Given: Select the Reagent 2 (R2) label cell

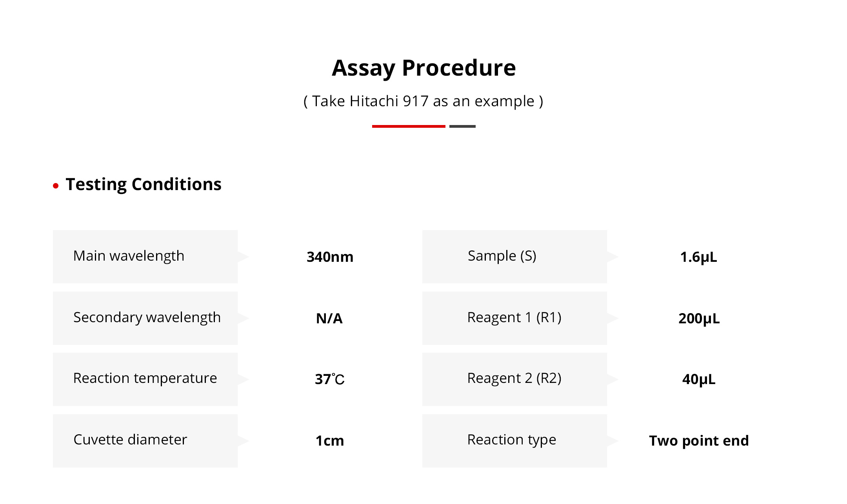Looking at the screenshot, I should coord(514,379).
